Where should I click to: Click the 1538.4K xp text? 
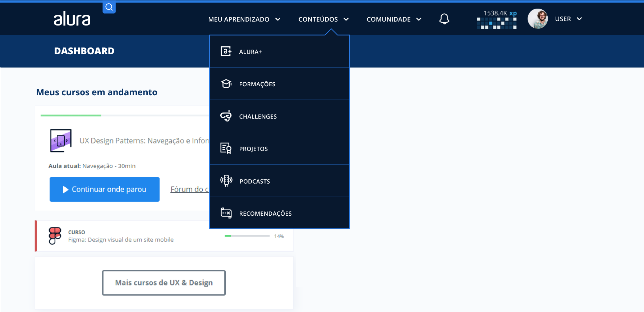tap(500, 13)
